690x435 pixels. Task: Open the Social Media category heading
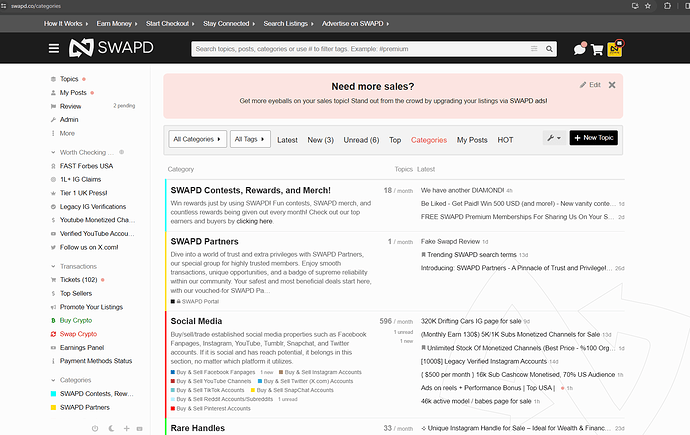click(x=196, y=321)
